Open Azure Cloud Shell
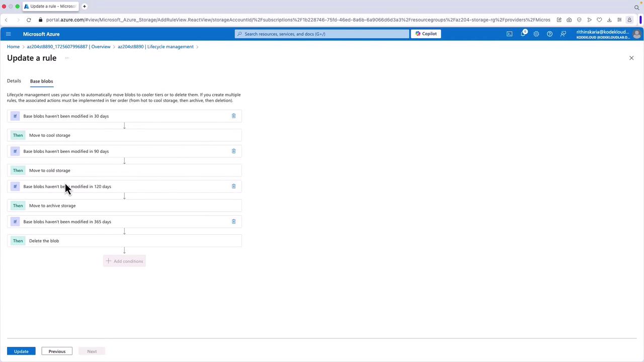 tap(509, 34)
